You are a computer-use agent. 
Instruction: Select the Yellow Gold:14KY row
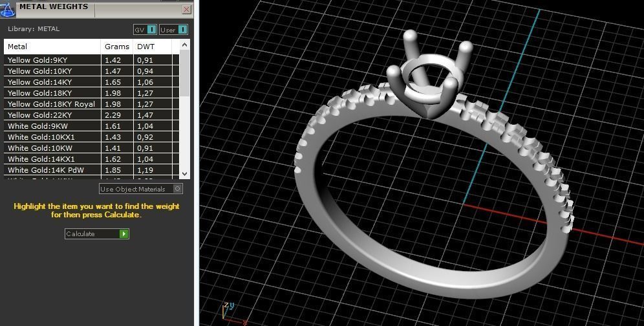click(x=92, y=81)
